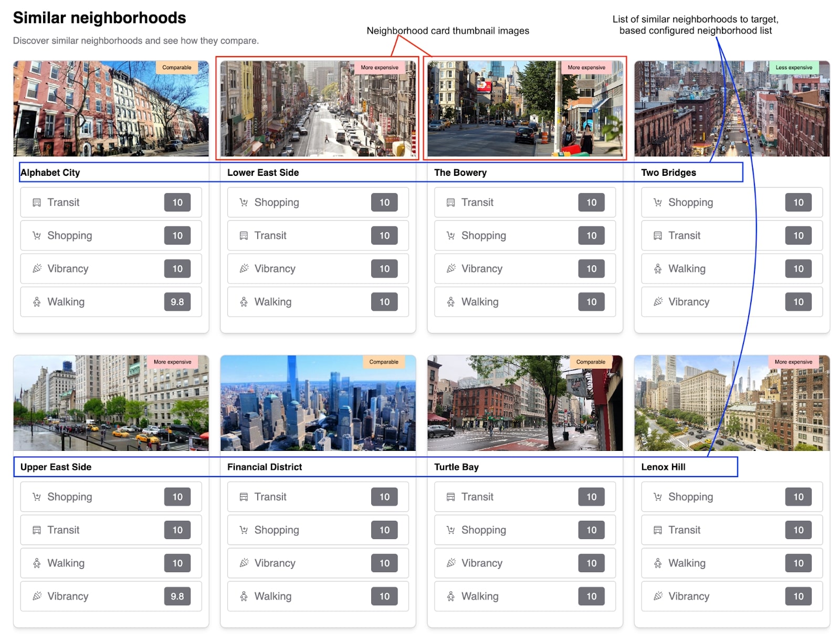This screenshot has width=840, height=642.
Task: Open the Upper East Side thumbnail image
Action: coord(111,403)
